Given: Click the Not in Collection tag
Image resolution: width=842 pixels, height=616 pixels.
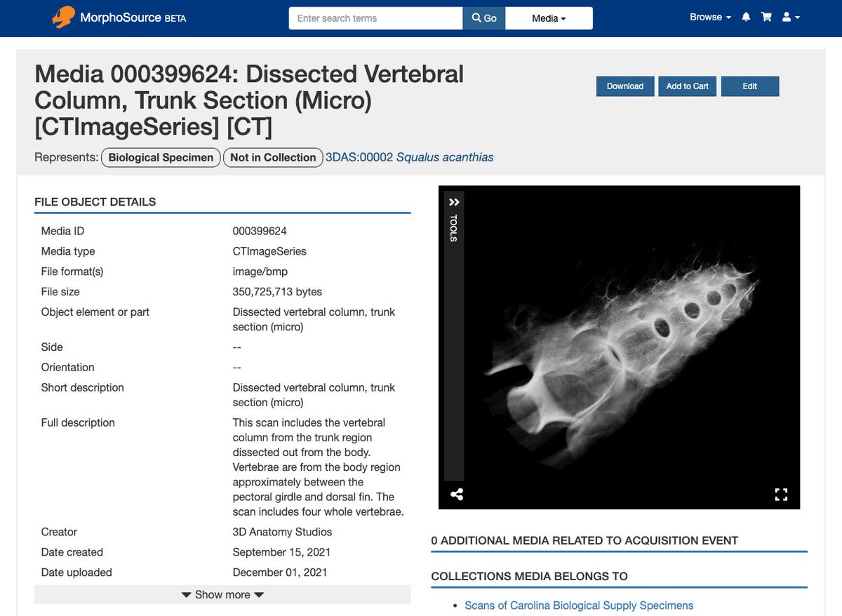Looking at the screenshot, I should click(273, 157).
